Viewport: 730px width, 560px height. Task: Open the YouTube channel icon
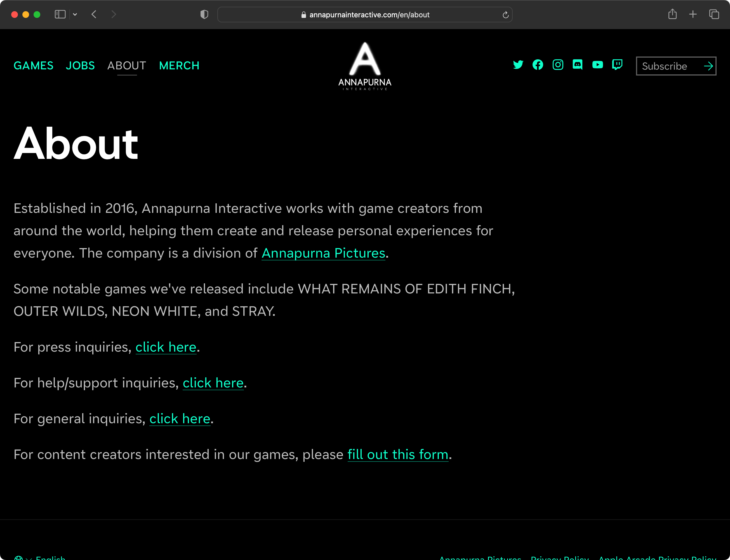coord(597,65)
